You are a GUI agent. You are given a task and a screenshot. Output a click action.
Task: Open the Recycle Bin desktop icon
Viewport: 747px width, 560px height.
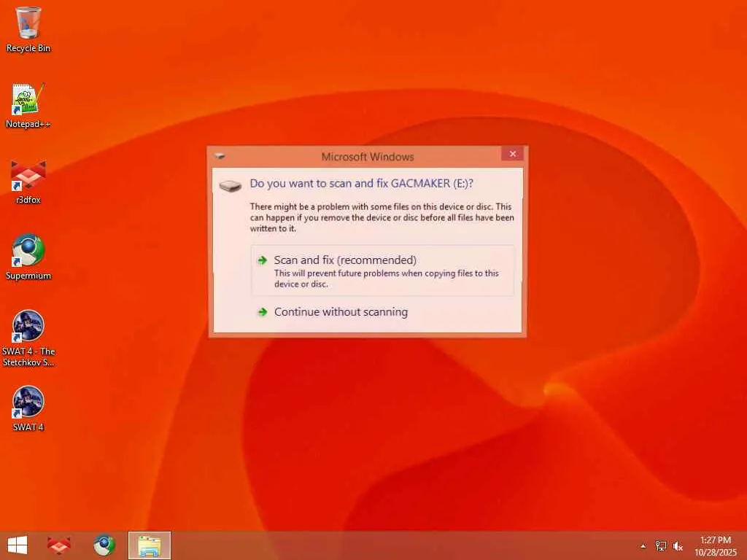(28, 29)
